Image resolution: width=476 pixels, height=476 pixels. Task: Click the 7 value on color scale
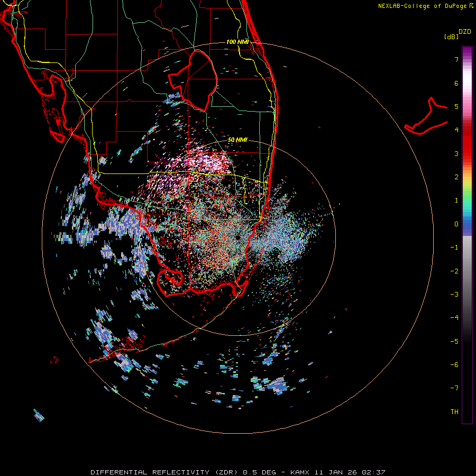[456, 59]
